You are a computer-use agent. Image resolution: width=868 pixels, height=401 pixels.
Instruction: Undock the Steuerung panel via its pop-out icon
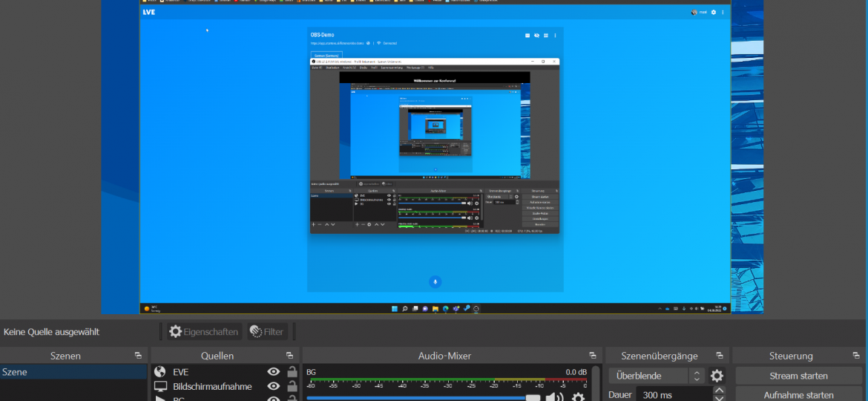[856, 356]
